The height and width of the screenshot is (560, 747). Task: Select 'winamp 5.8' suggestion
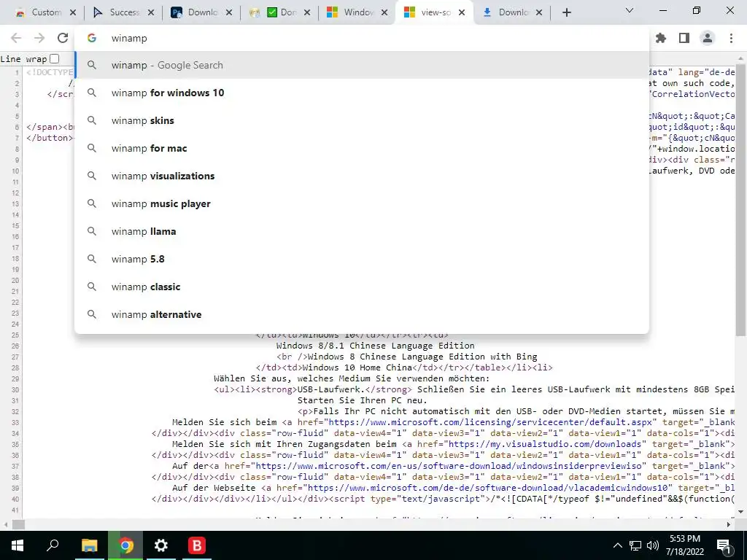click(x=362, y=259)
